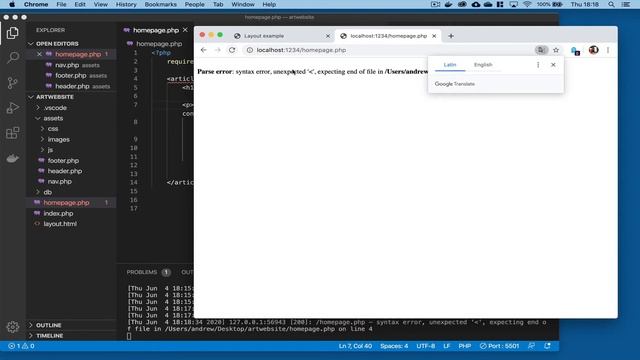
Task: Reload the localhost page in Chrome
Action: tap(232, 50)
